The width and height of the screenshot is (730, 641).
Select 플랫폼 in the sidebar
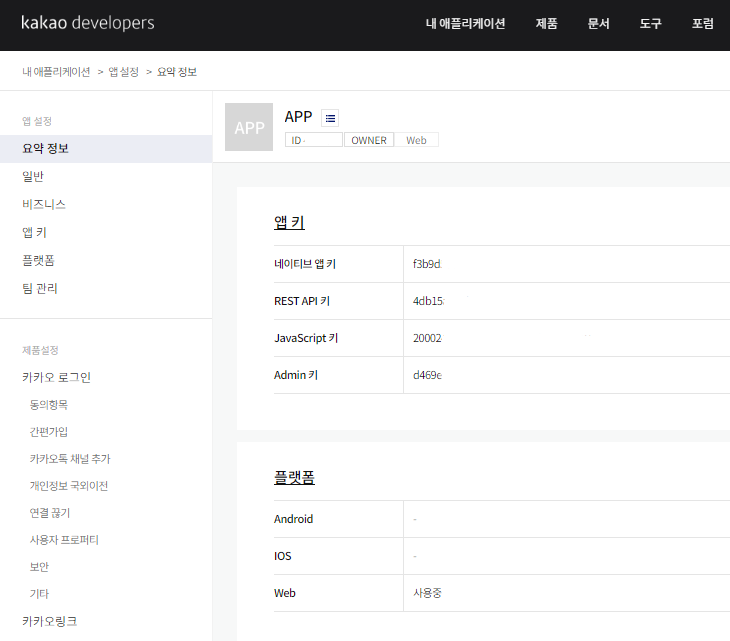38,260
